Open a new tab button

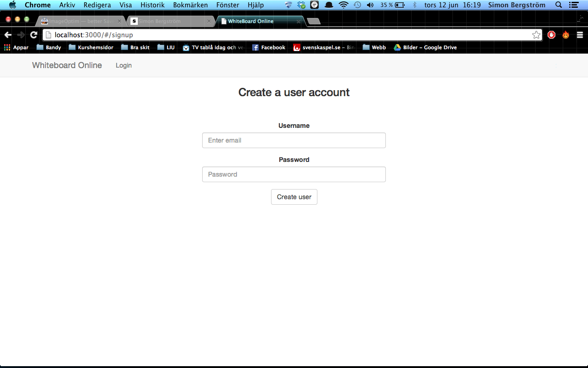pyautogui.click(x=314, y=22)
